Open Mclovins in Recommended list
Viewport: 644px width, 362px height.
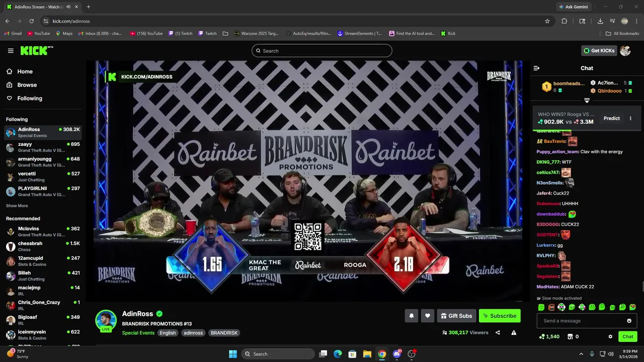tap(43, 231)
